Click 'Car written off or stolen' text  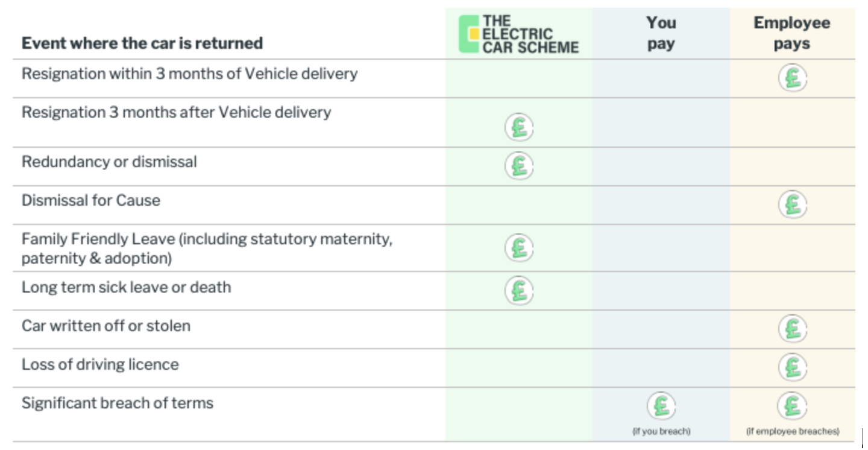[x=106, y=326]
